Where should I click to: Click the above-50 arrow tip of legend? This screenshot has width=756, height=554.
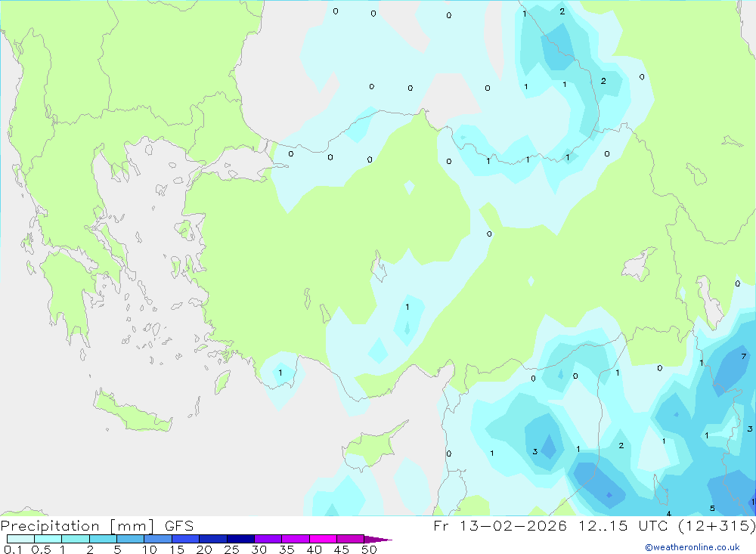pyautogui.click(x=378, y=539)
